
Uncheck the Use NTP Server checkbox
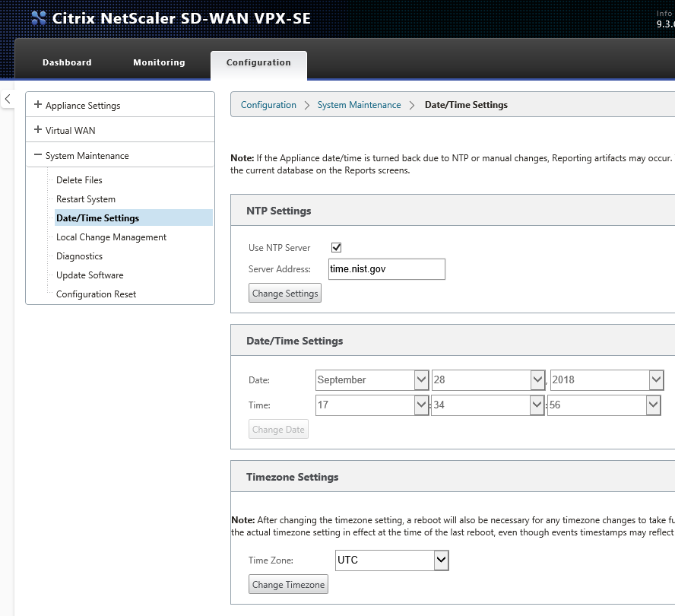pos(336,247)
